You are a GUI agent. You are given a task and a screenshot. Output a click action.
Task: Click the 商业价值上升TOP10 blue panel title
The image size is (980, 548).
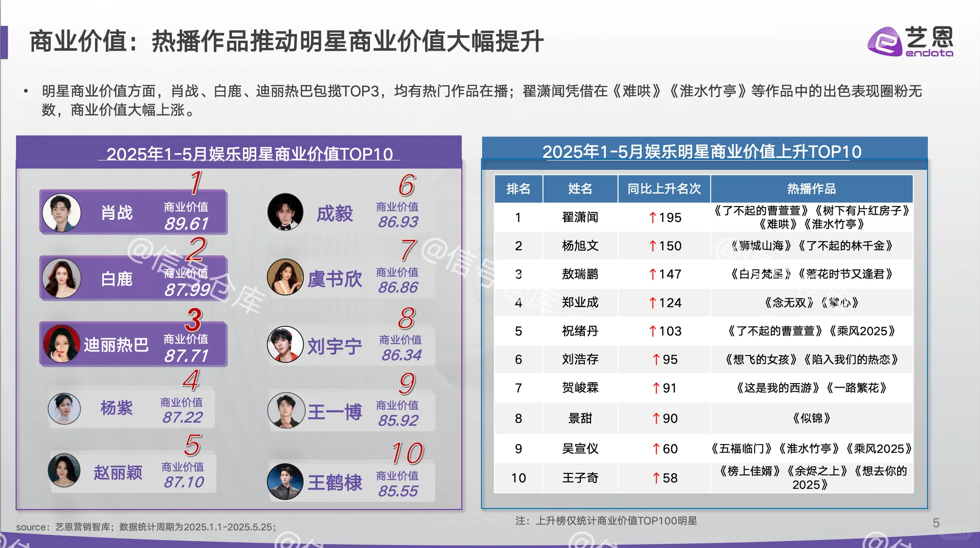tap(702, 151)
